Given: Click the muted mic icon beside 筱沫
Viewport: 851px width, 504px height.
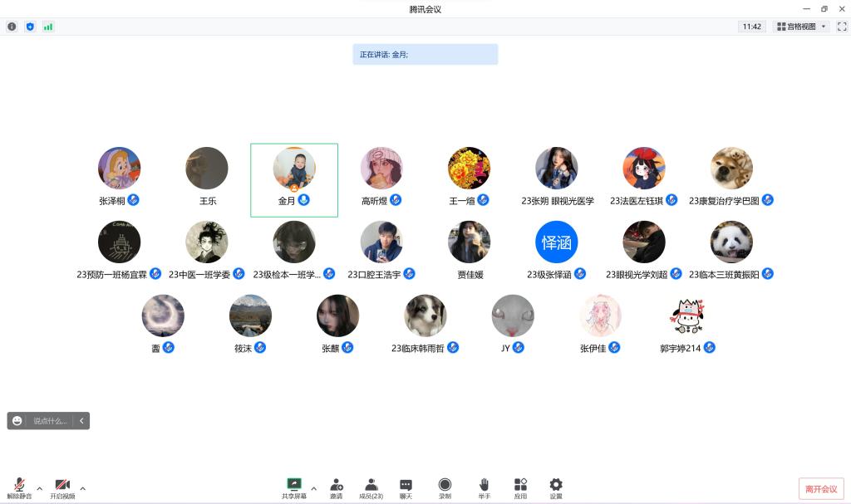Looking at the screenshot, I should coord(260,348).
